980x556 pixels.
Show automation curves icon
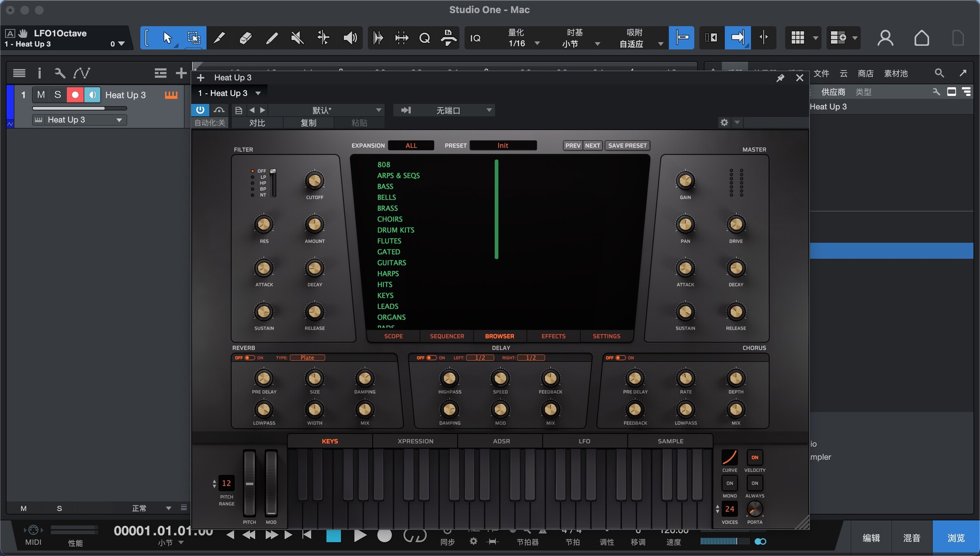coord(82,73)
